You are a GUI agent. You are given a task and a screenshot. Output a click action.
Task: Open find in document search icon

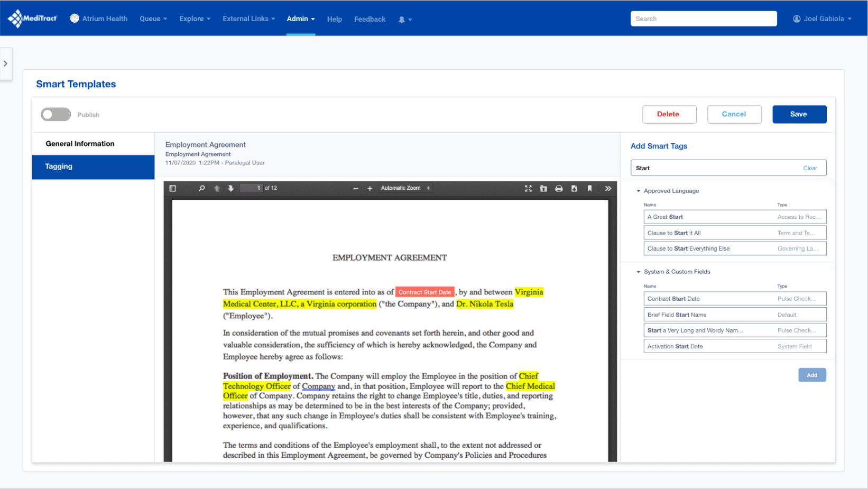tap(201, 188)
